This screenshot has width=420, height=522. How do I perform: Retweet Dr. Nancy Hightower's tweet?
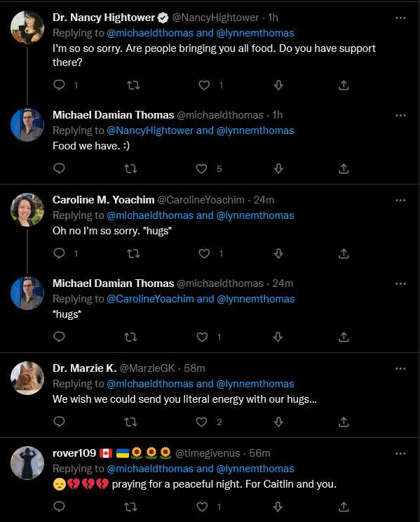point(133,85)
